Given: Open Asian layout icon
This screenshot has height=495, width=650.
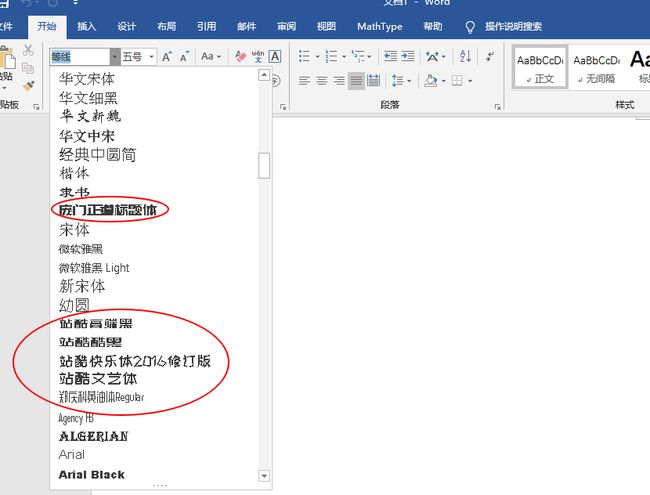Looking at the screenshot, I should click(432, 56).
